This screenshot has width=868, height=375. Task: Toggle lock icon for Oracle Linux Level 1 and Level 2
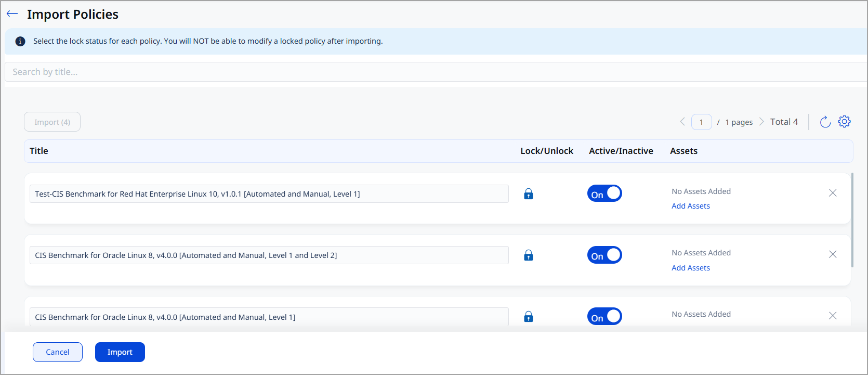click(x=529, y=255)
